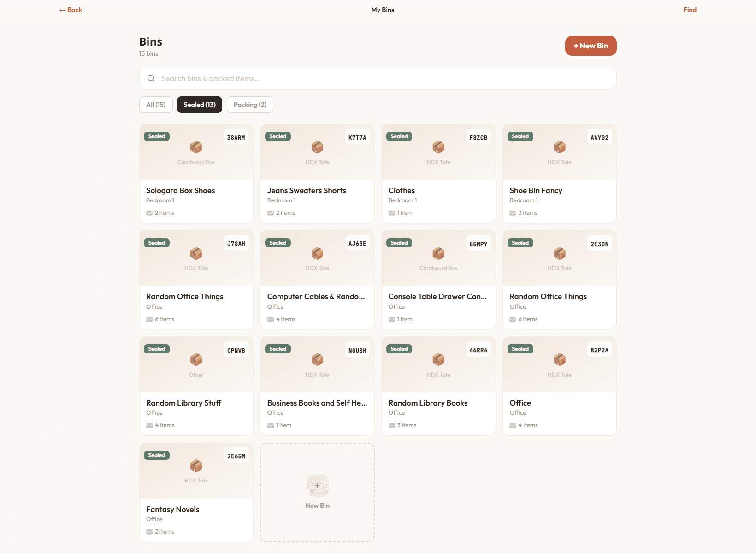This screenshot has width=756, height=553.
Task: Open the Shoe BIn Fancy bin title
Action: tap(536, 190)
